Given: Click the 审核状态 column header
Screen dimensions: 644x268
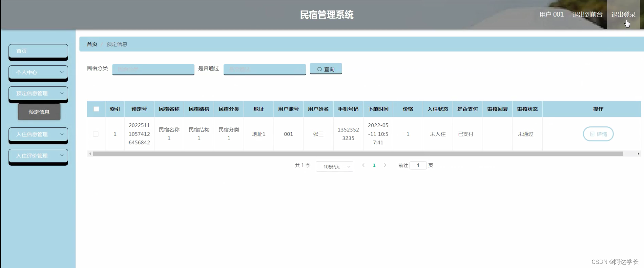Looking at the screenshot, I should tap(527, 109).
